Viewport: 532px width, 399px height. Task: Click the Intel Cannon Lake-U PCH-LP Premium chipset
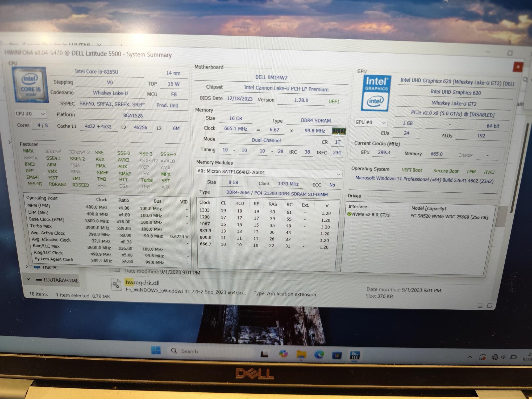coord(286,89)
